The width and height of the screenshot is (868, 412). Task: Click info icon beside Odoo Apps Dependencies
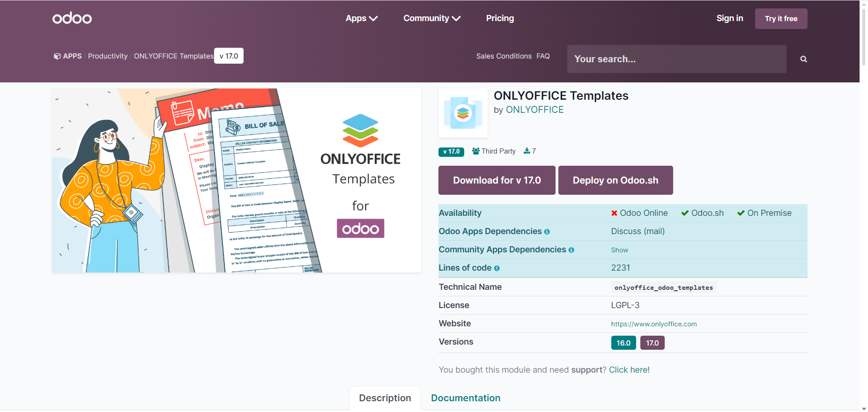point(547,232)
